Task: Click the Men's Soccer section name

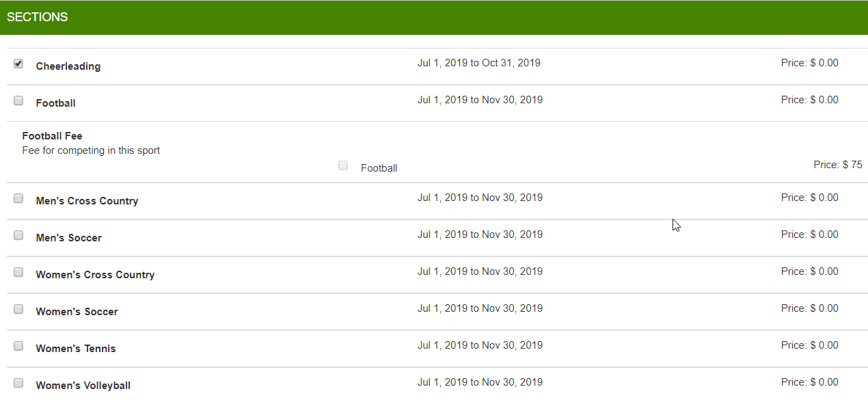Action: click(x=69, y=238)
